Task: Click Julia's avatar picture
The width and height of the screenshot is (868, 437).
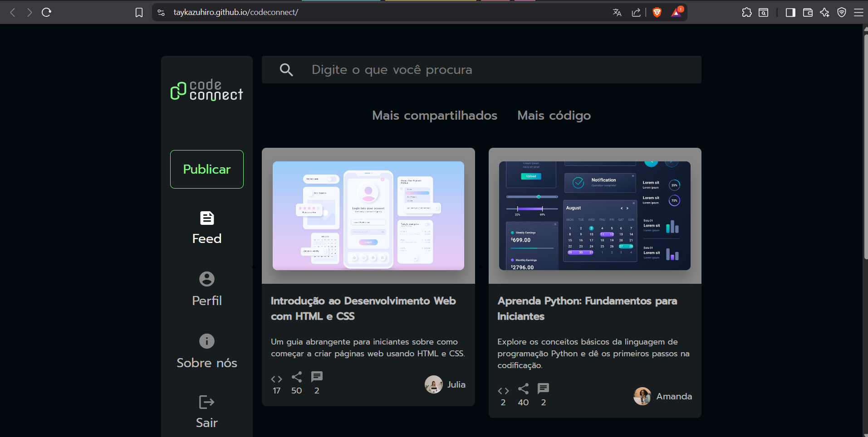Action: [434, 384]
